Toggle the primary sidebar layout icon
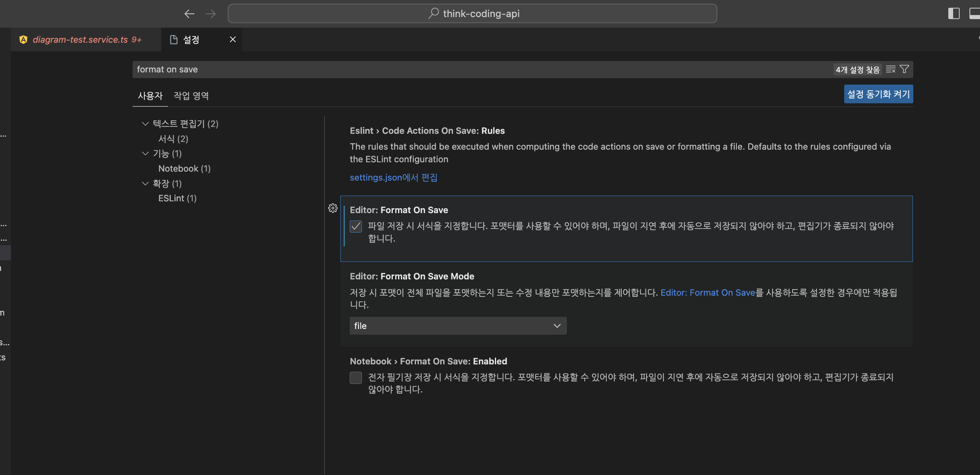 954,13
